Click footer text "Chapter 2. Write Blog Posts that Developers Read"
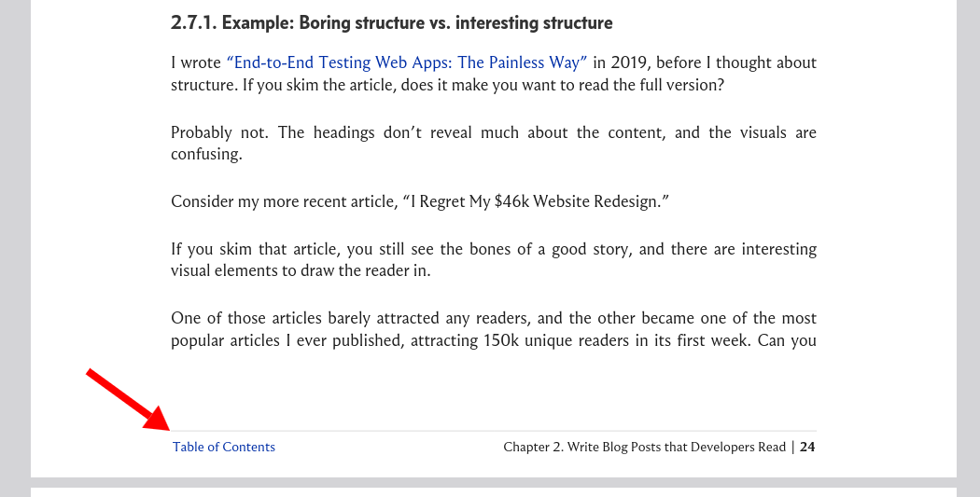 point(644,447)
